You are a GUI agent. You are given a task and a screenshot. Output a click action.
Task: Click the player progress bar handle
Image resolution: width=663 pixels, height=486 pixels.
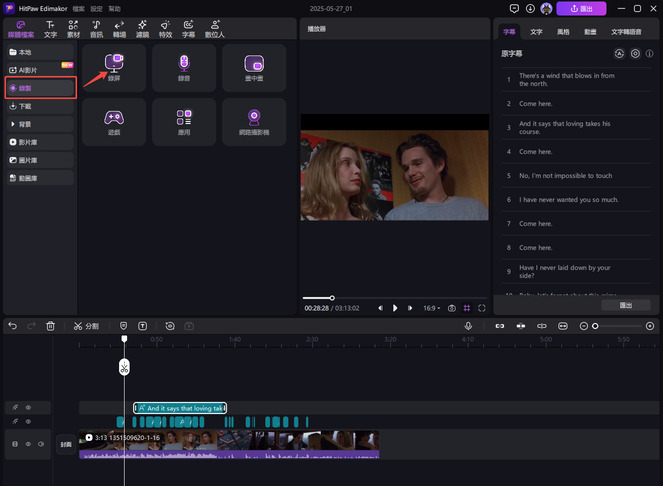(x=332, y=298)
